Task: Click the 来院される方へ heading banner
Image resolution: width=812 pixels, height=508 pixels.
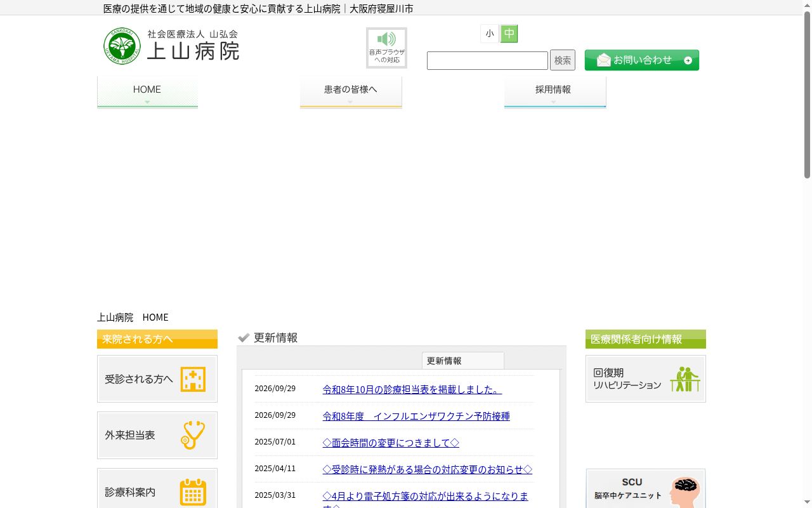Action: click(x=157, y=339)
